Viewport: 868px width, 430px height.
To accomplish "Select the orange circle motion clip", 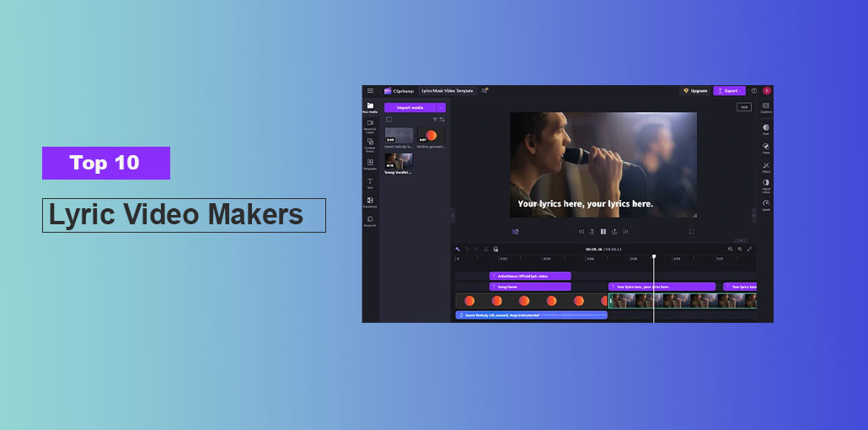I will pyautogui.click(x=532, y=301).
